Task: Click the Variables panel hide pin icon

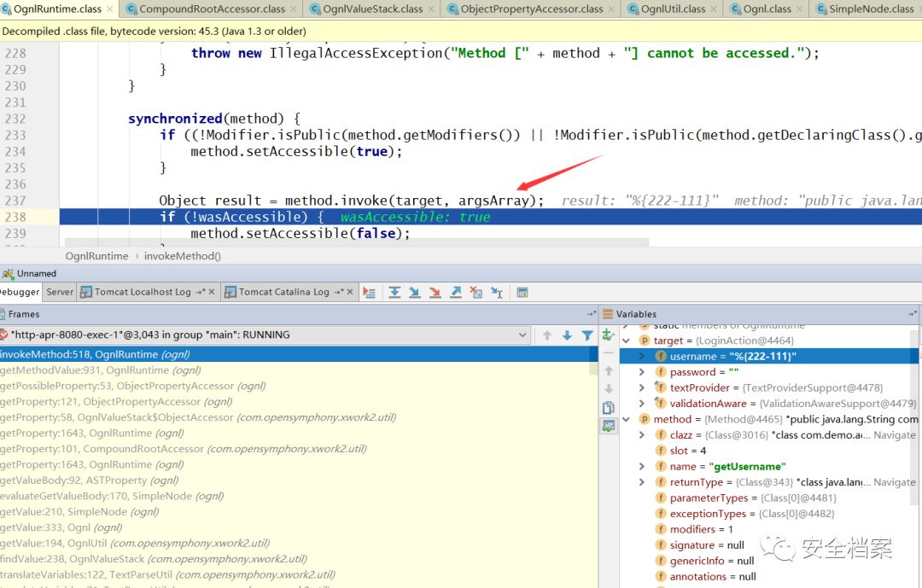Action: [x=912, y=314]
